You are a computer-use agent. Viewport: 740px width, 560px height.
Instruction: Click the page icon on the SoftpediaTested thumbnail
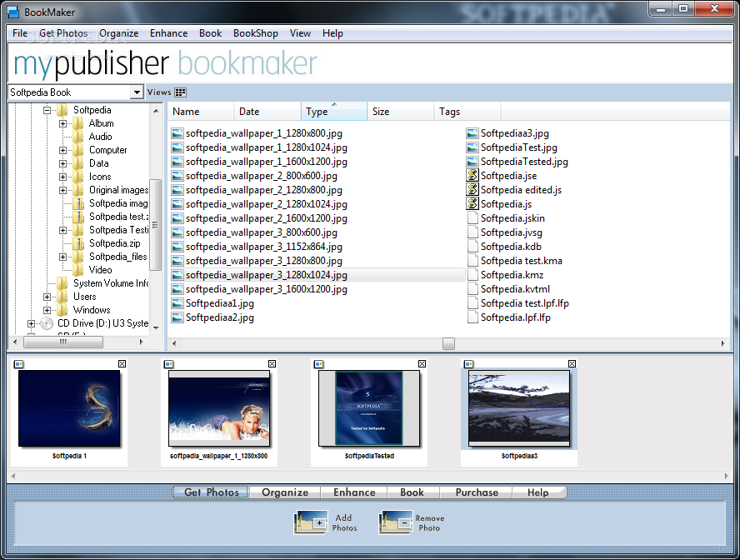click(319, 363)
